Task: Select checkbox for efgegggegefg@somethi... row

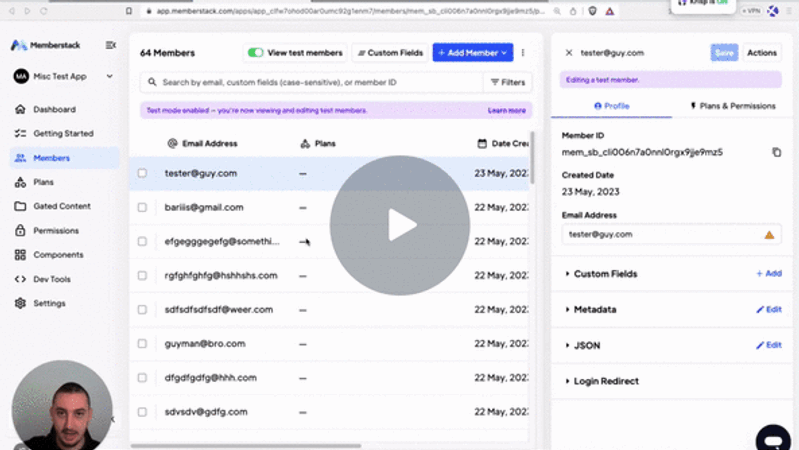Action: pos(142,242)
